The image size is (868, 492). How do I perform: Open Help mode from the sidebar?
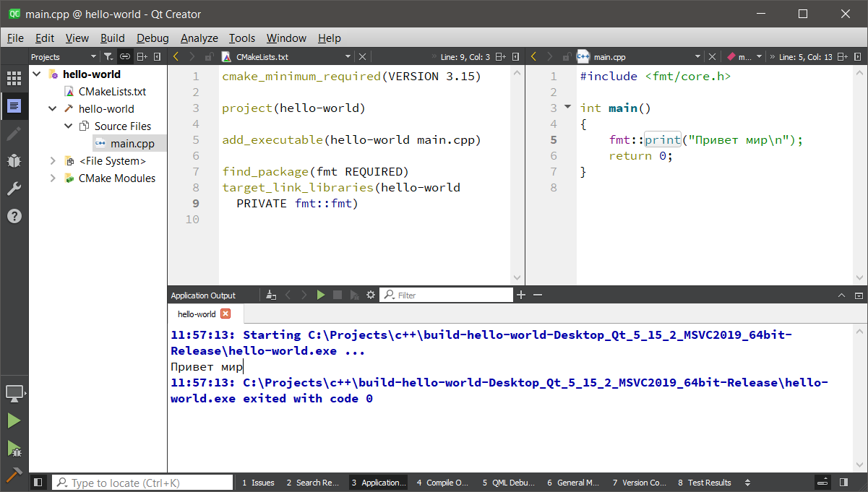[x=13, y=215]
